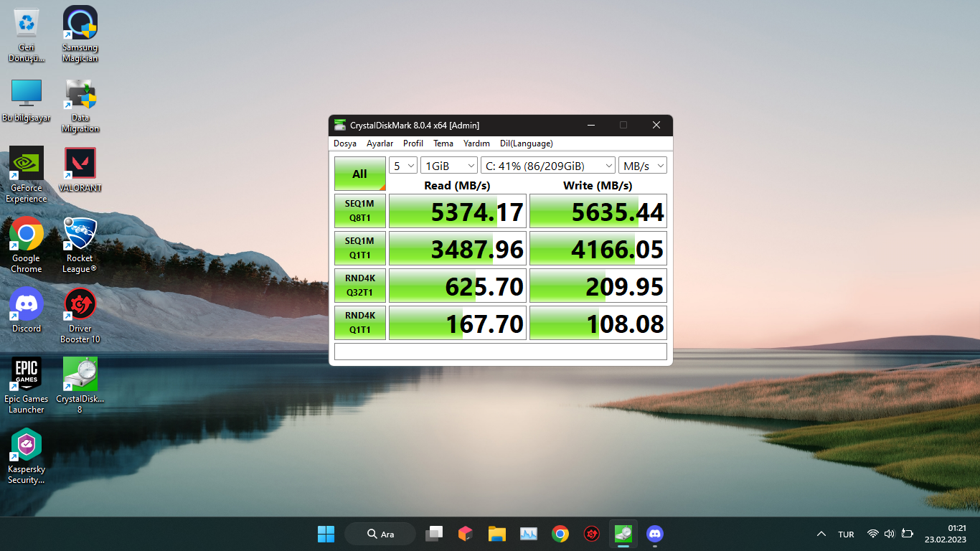Start the SEQ1M Q8T1 test
The image size is (980, 551).
pos(360,211)
